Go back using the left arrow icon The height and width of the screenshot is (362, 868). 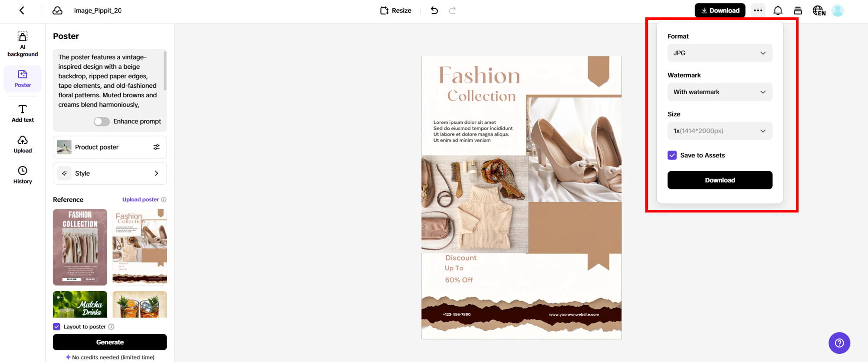[22, 10]
